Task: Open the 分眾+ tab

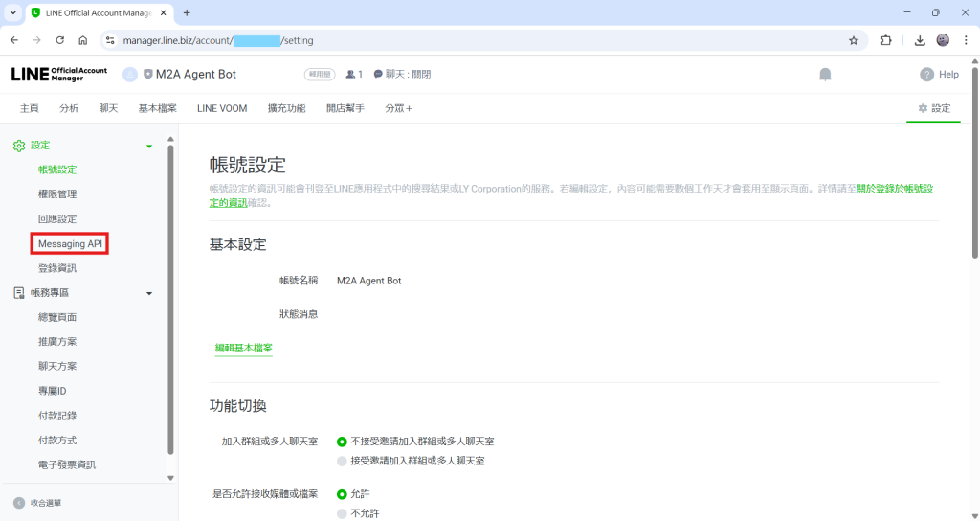Action: click(399, 108)
